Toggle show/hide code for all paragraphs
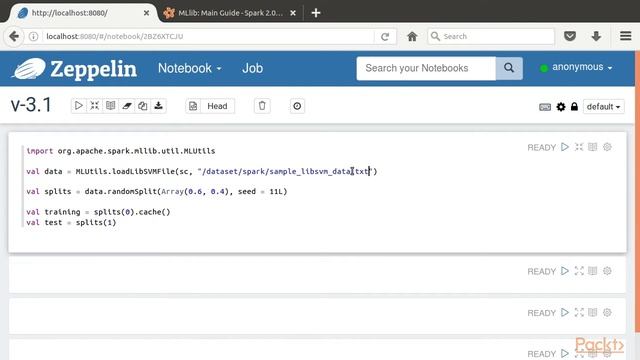Viewport: 640px width, 360px height. point(94,106)
